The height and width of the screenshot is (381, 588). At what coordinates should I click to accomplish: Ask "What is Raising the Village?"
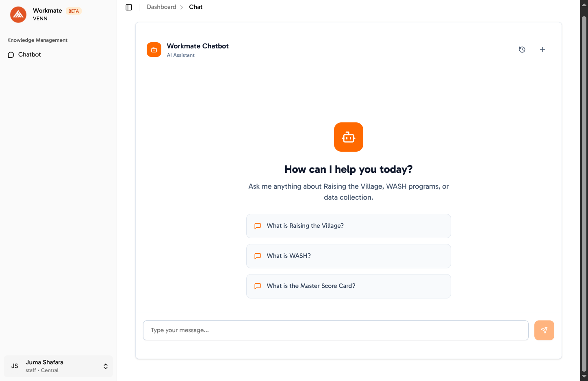(x=349, y=226)
